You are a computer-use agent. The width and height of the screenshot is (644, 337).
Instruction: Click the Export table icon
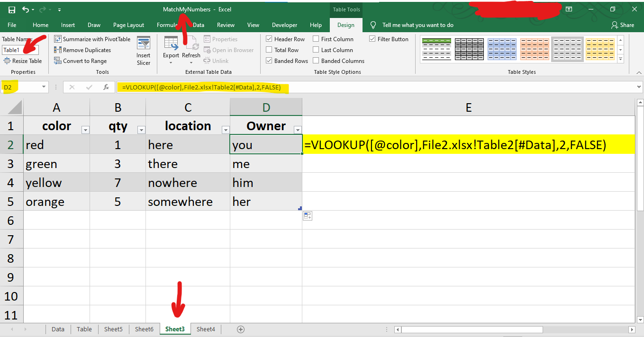tap(171, 43)
